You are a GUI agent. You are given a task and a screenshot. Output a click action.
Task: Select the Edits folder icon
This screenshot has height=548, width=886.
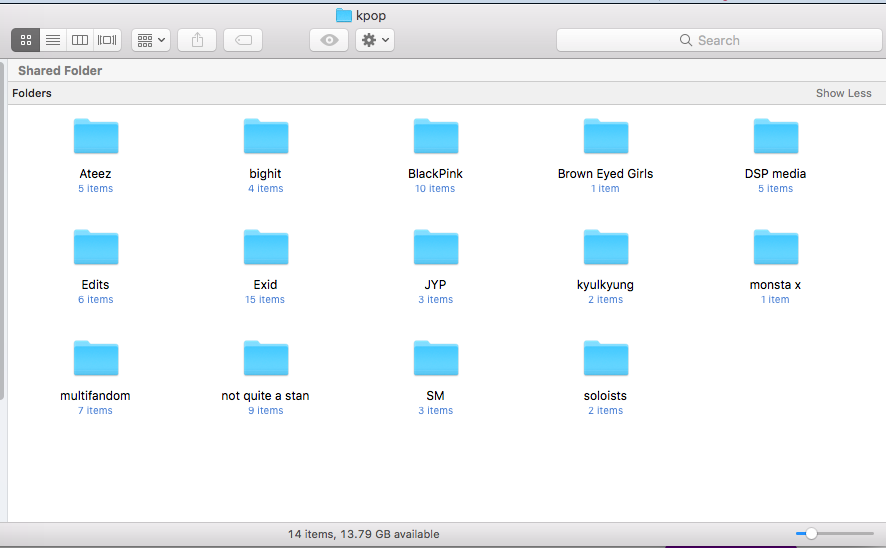click(96, 247)
